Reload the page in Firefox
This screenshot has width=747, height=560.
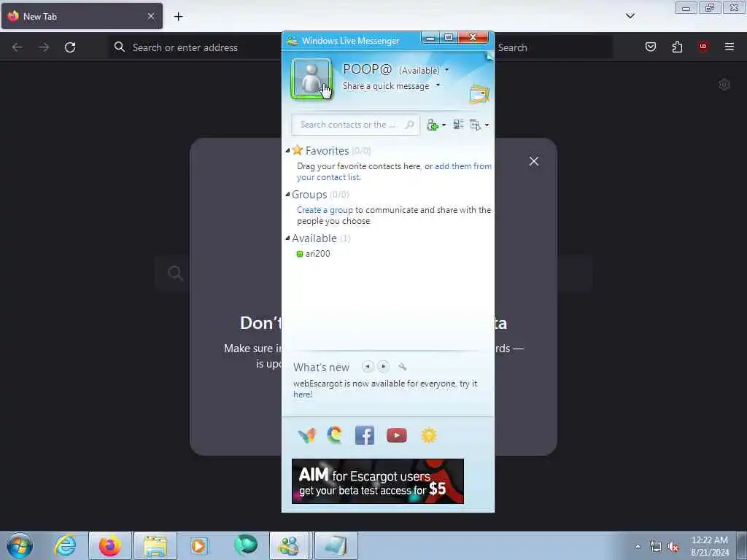click(x=70, y=47)
